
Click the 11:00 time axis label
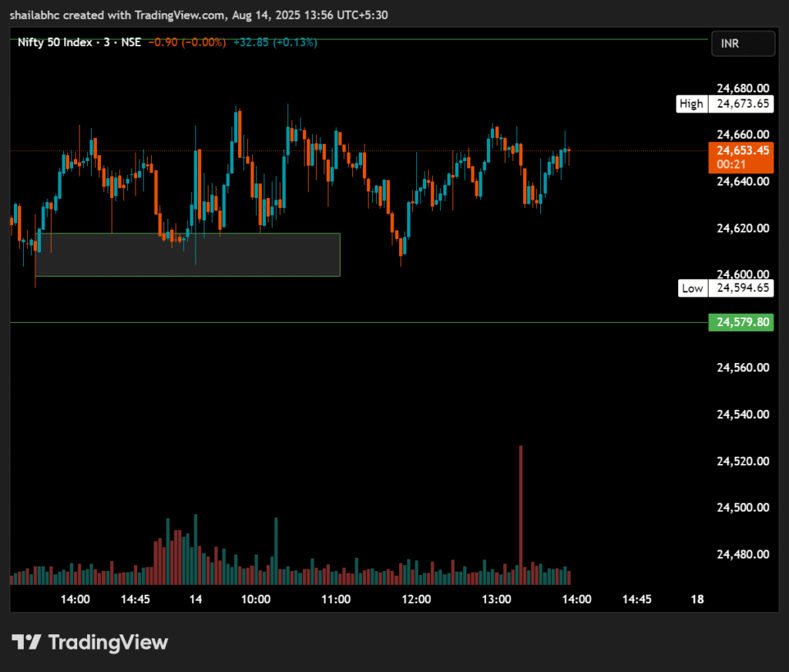tap(336, 599)
